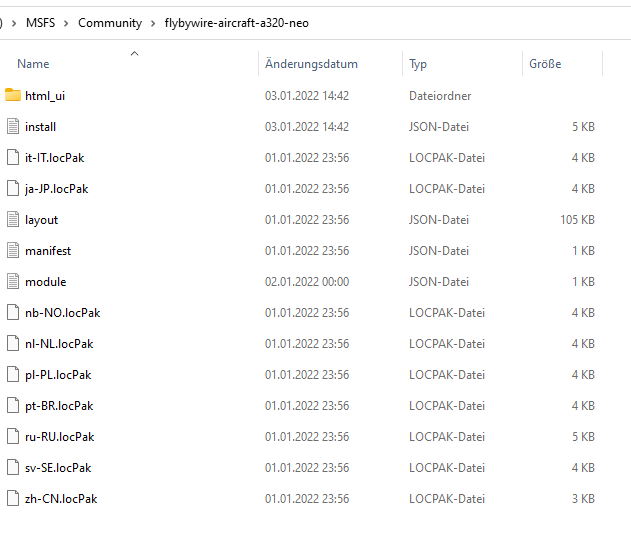Image resolution: width=631 pixels, height=544 pixels.
Task: Click the 105 KB size of layout
Action: coord(577,220)
